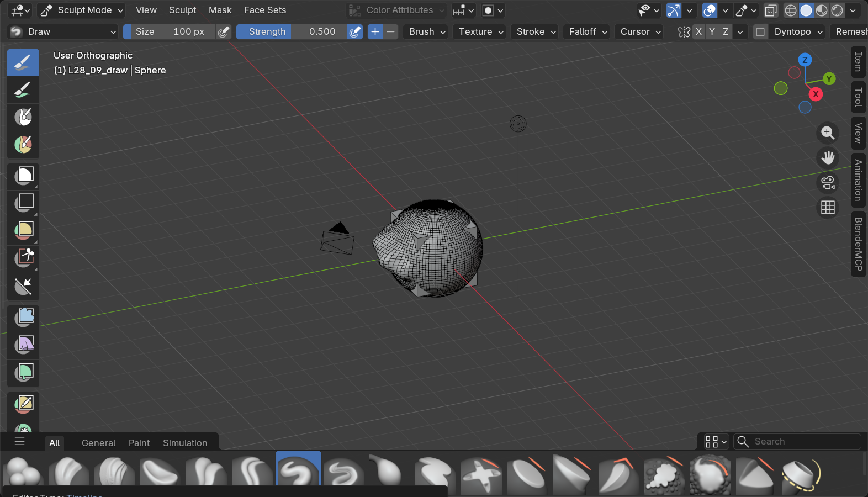Click the pan view hand icon
868x497 pixels.
point(828,158)
